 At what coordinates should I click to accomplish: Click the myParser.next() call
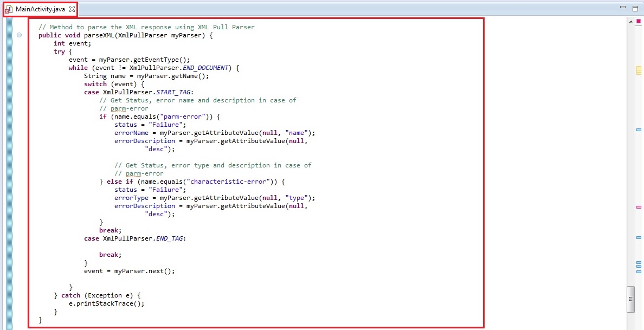pyautogui.click(x=144, y=271)
